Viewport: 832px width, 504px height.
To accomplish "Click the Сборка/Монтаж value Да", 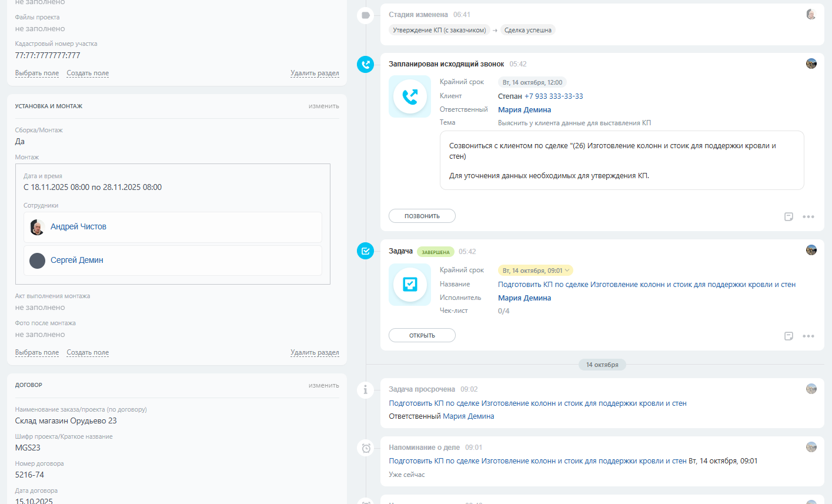I will [20, 142].
